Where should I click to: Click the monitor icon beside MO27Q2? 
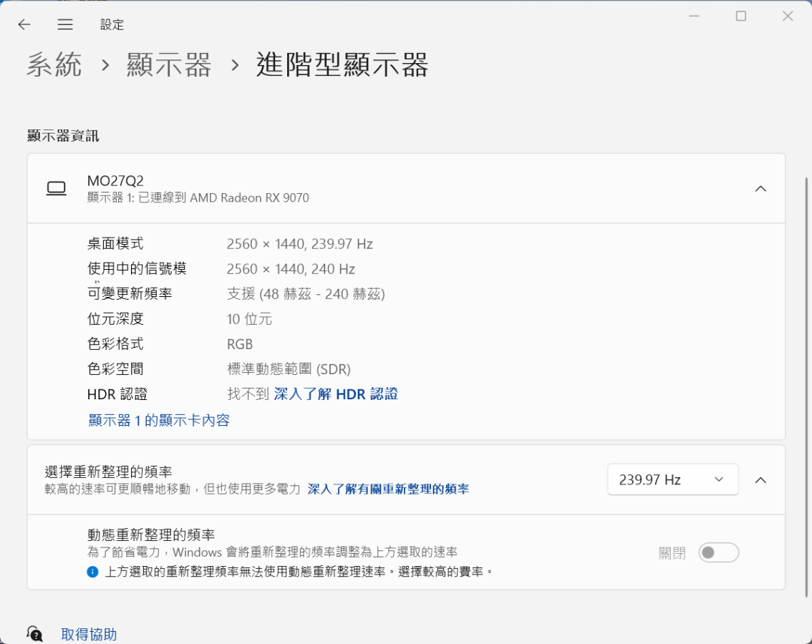(56, 188)
